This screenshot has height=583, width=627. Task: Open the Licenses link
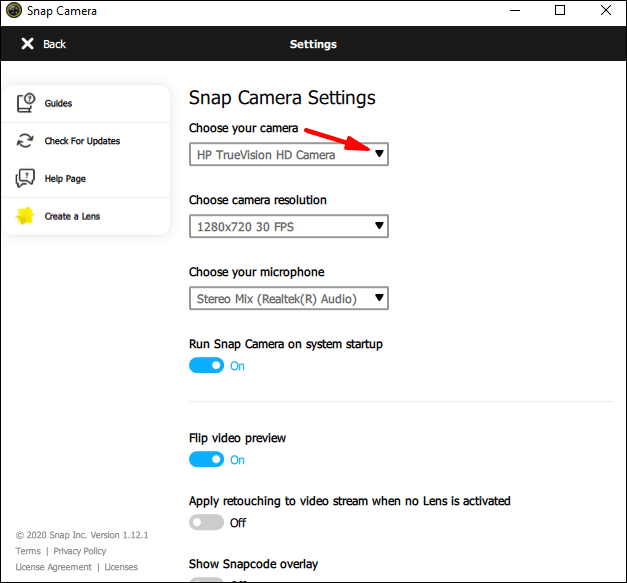[121, 567]
